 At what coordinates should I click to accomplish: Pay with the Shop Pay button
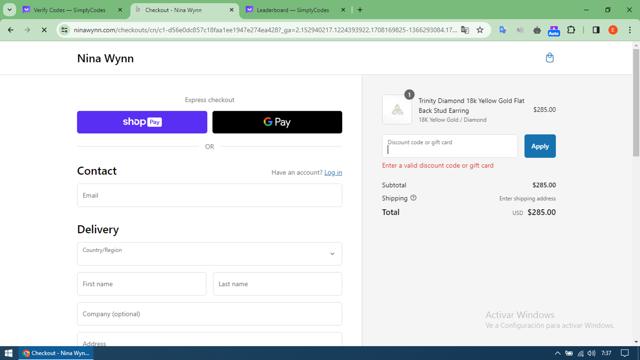(142, 122)
